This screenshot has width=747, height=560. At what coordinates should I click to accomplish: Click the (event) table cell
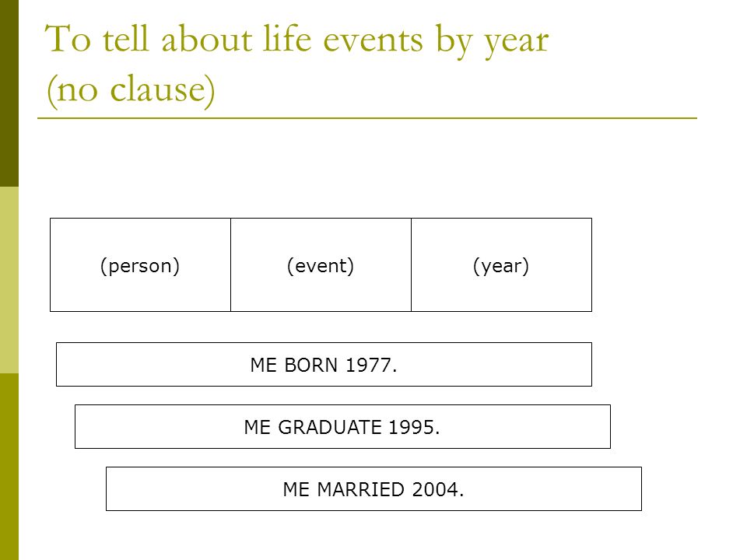(x=321, y=264)
